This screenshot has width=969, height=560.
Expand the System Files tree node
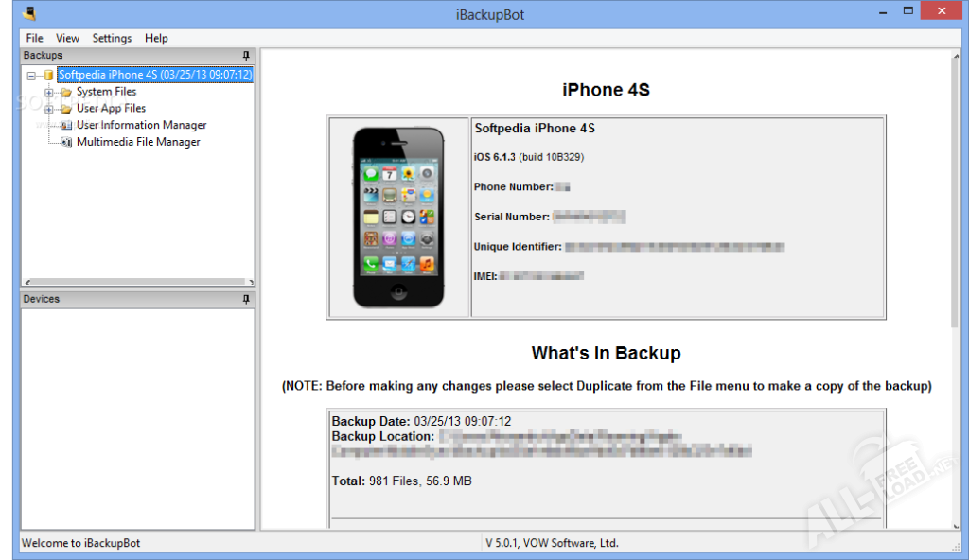[49, 92]
